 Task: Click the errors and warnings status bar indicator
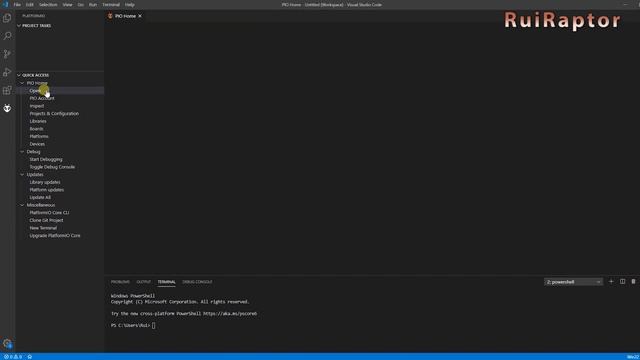tap(13, 357)
